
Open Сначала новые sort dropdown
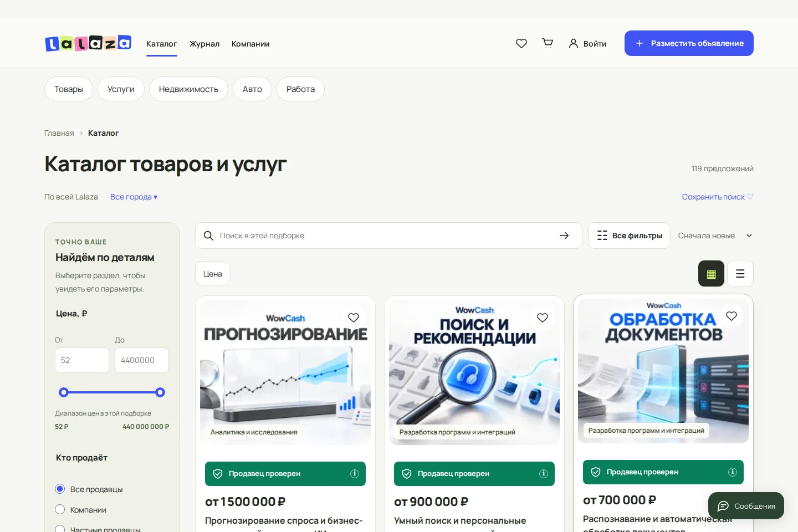click(x=715, y=236)
